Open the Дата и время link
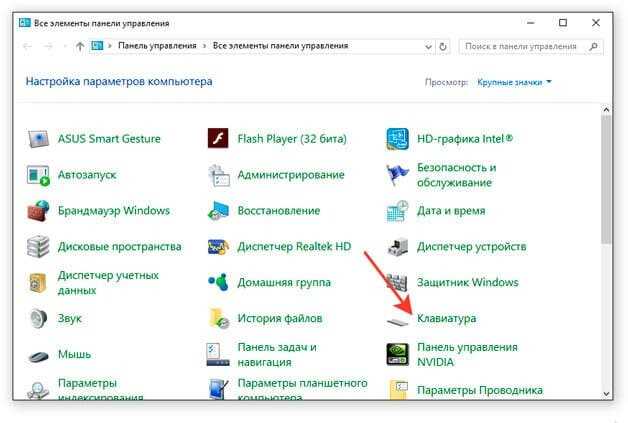Viewport: 628px width, 423px height. tap(451, 211)
